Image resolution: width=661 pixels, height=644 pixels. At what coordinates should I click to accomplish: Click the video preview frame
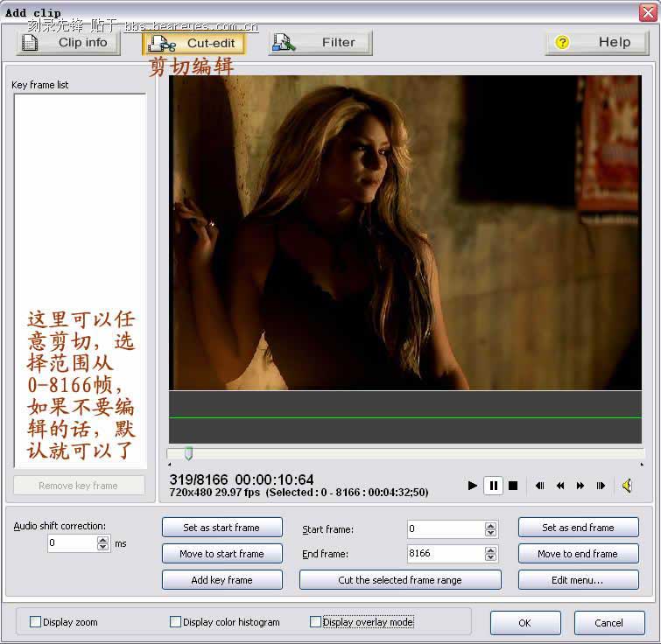coord(405,233)
